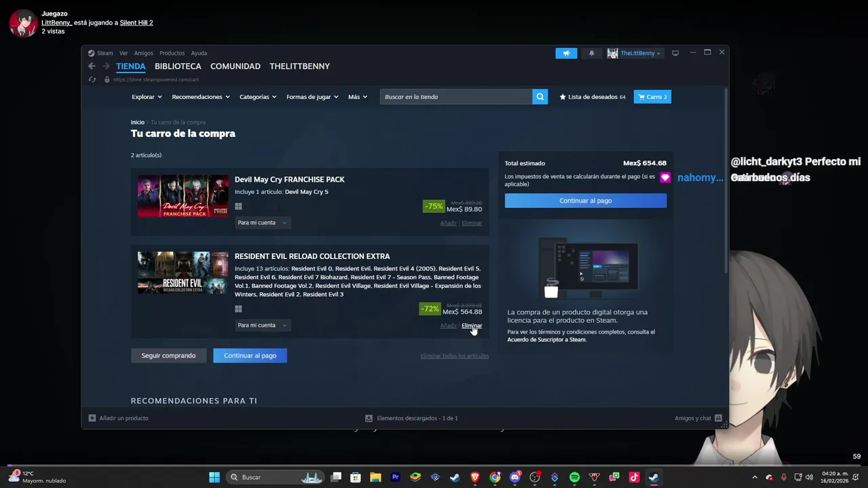The width and height of the screenshot is (868, 488).
Task: Open File Explorer from taskbar
Action: [376, 477]
